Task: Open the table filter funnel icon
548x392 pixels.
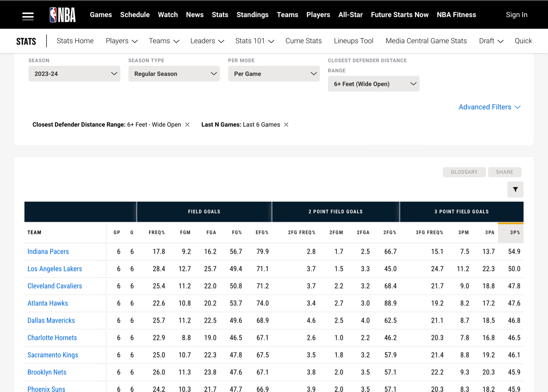Action: coord(515,190)
